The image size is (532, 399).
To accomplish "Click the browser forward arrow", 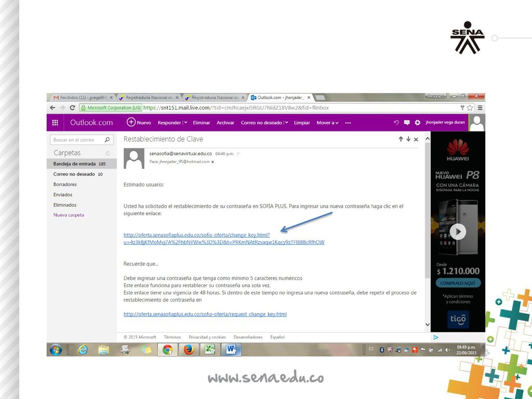I will tap(62, 108).
